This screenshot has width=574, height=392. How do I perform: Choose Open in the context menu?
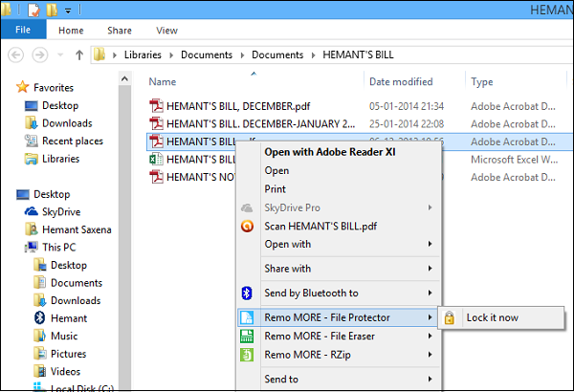276,170
